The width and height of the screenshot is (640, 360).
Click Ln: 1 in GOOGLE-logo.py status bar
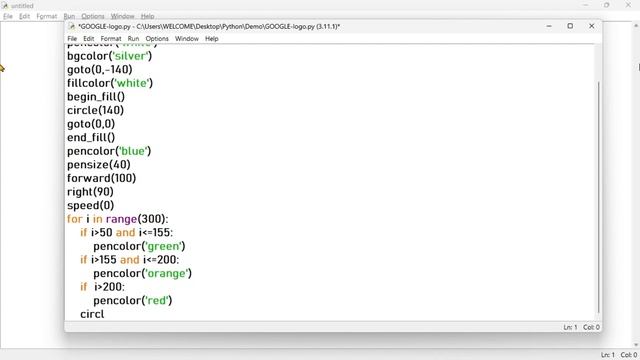pyautogui.click(x=570, y=327)
